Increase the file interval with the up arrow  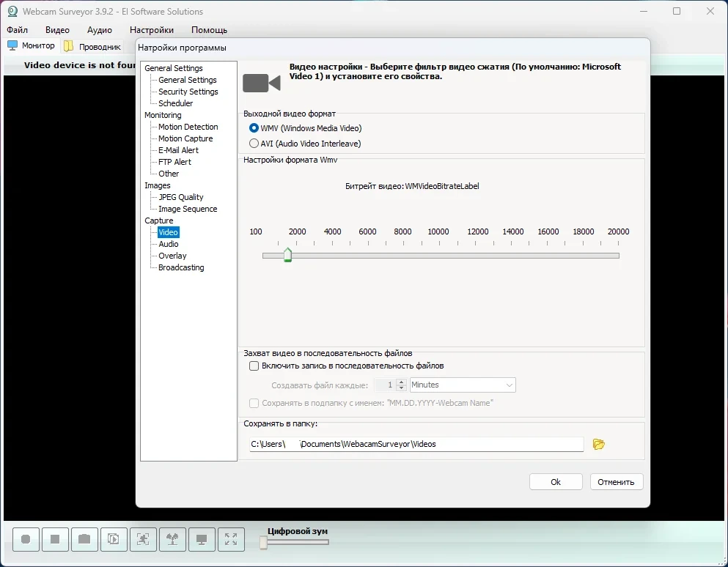tap(402, 382)
